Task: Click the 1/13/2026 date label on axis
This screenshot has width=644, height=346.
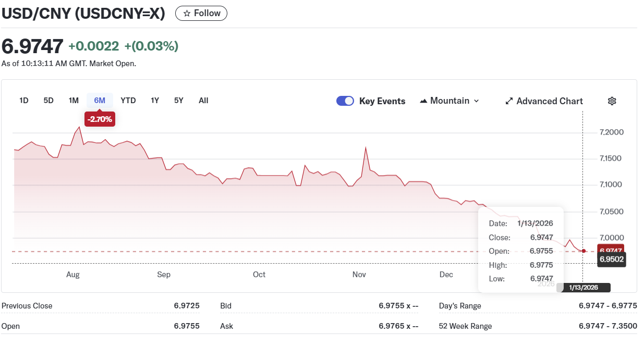Action: (583, 288)
